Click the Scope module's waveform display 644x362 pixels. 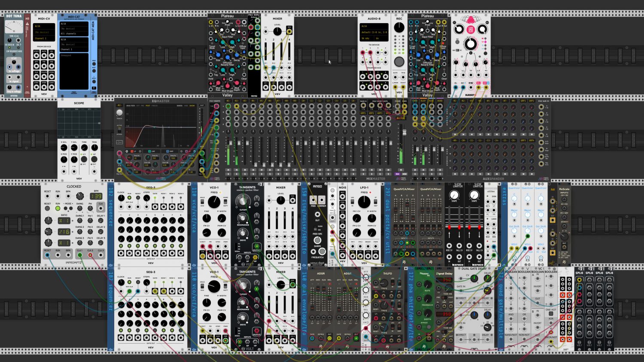click(79, 122)
